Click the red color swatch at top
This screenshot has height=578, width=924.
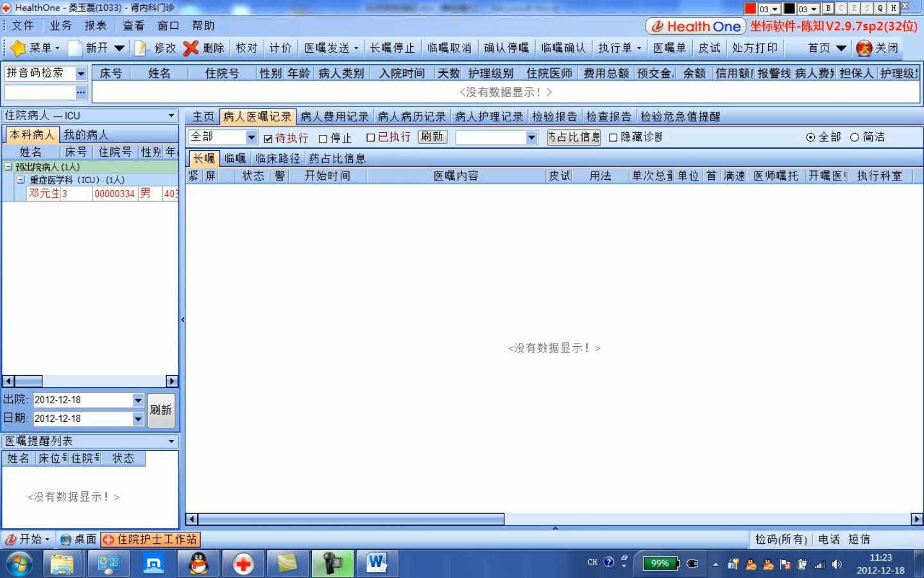point(750,8)
